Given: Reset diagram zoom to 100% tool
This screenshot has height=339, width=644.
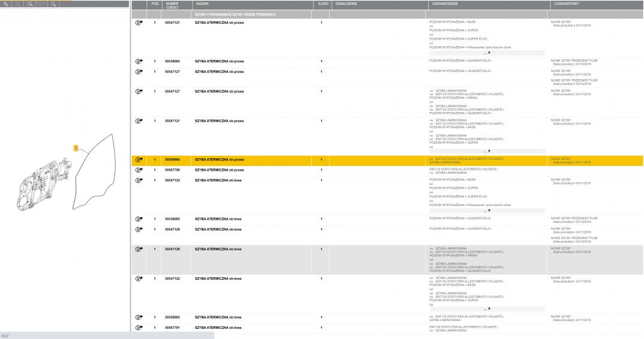Looking at the screenshot, I should [41, 4].
